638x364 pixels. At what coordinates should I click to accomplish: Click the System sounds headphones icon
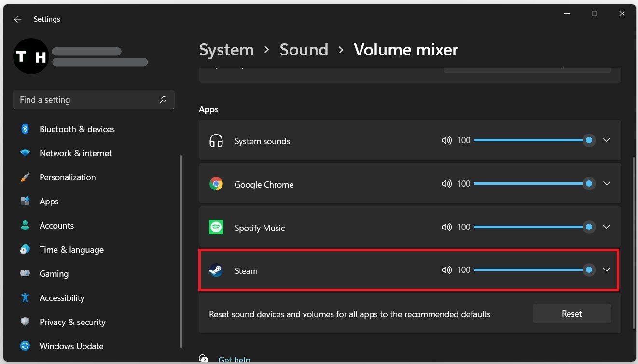click(x=216, y=141)
